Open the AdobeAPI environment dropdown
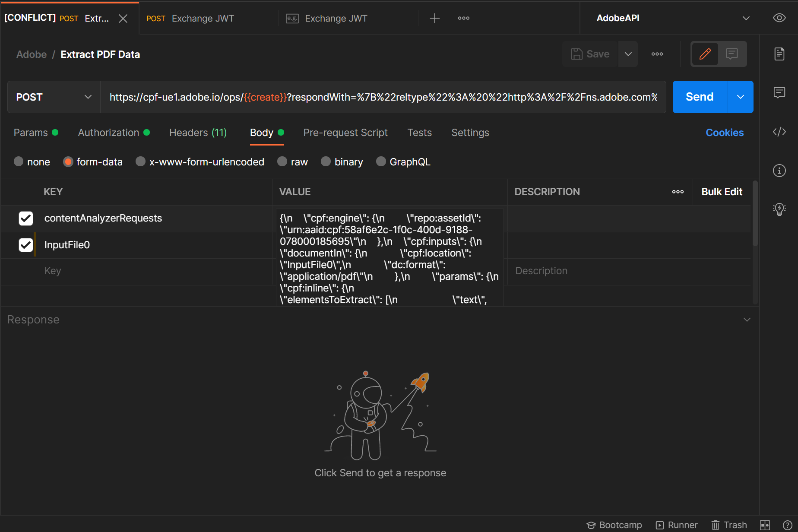Viewport: 798px width, 532px height. [746, 18]
